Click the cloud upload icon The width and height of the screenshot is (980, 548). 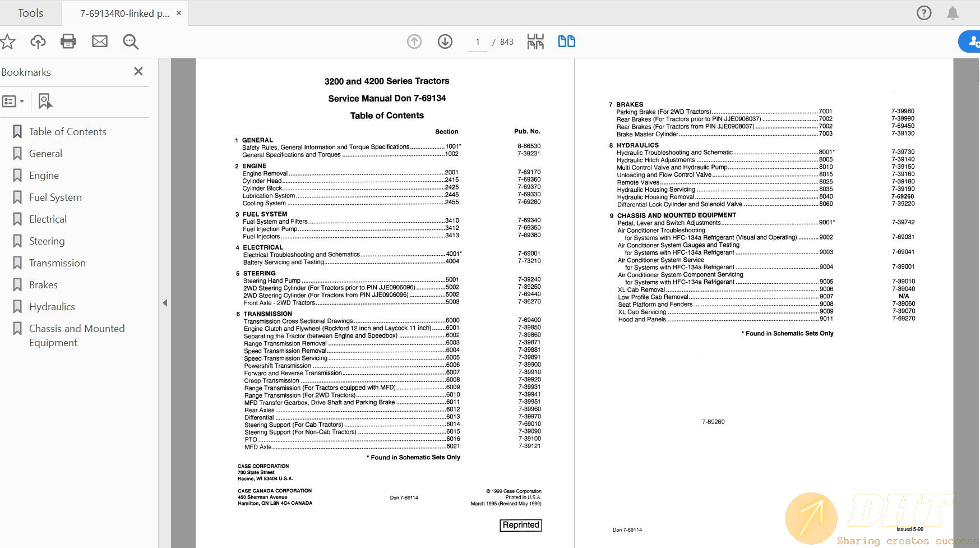pos(38,42)
